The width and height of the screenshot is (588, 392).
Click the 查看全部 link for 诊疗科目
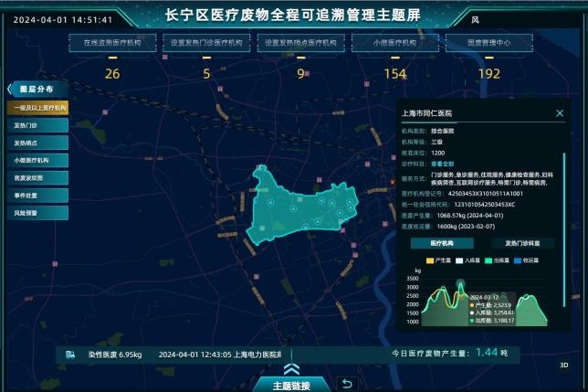443,164
